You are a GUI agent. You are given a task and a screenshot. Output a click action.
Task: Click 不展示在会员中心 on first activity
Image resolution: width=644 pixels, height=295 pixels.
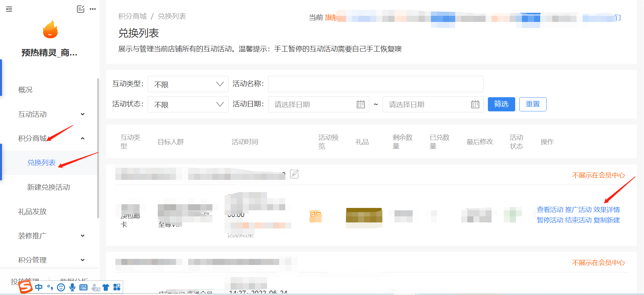point(598,175)
